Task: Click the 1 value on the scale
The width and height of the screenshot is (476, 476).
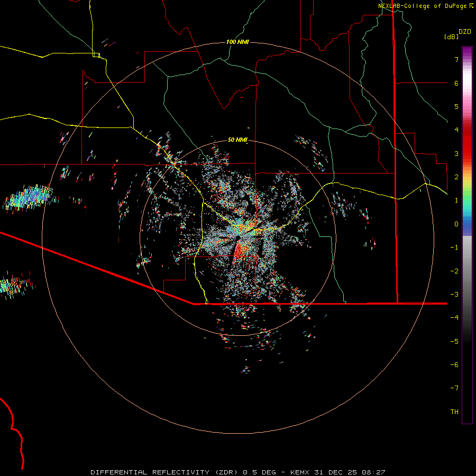Action: pyautogui.click(x=456, y=200)
